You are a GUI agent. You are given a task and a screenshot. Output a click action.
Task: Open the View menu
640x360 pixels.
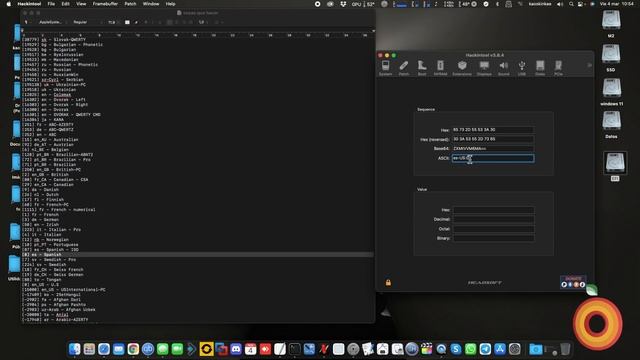click(x=81, y=4)
